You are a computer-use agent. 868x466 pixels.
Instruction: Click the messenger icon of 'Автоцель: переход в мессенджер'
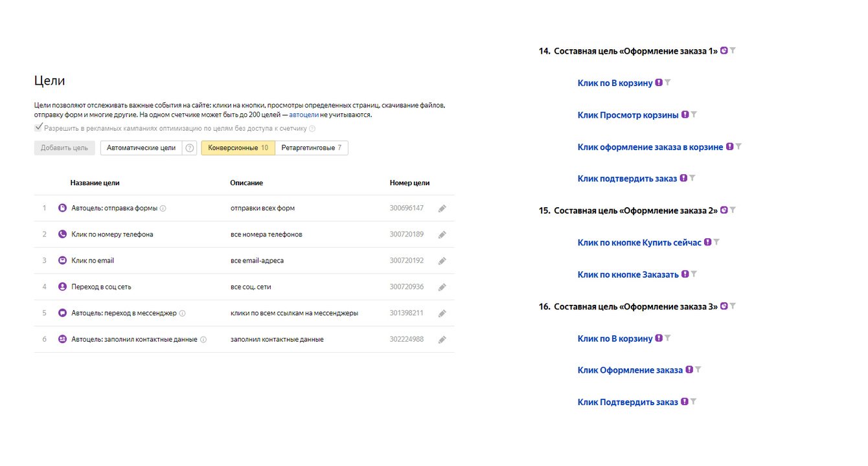click(x=63, y=313)
